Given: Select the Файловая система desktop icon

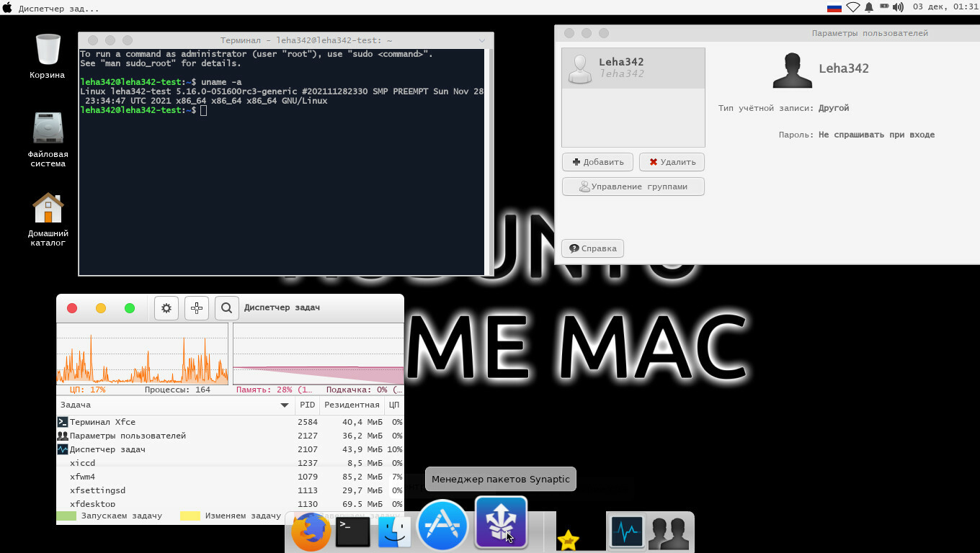Looking at the screenshot, I should click(48, 140).
